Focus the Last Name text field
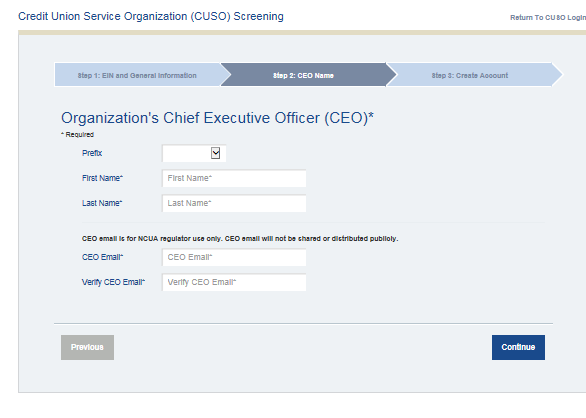 [234, 203]
